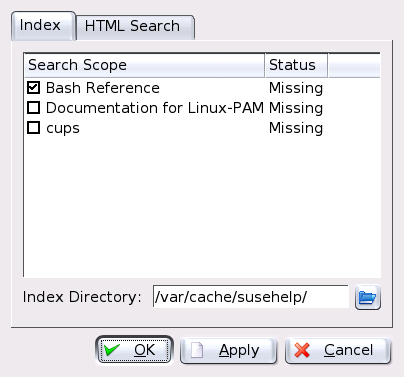The width and height of the screenshot is (404, 377).
Task: Click the red X icon on Cancel
Action: [x=302, y=350]
